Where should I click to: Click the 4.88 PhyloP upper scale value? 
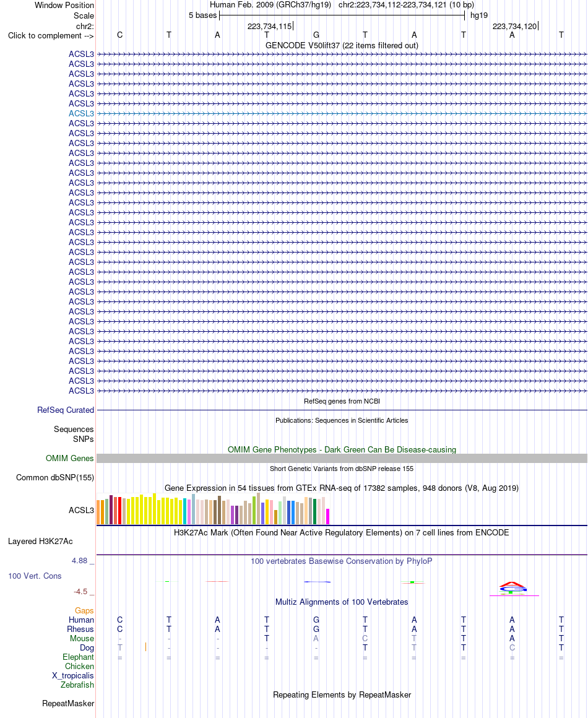[80, 561]
